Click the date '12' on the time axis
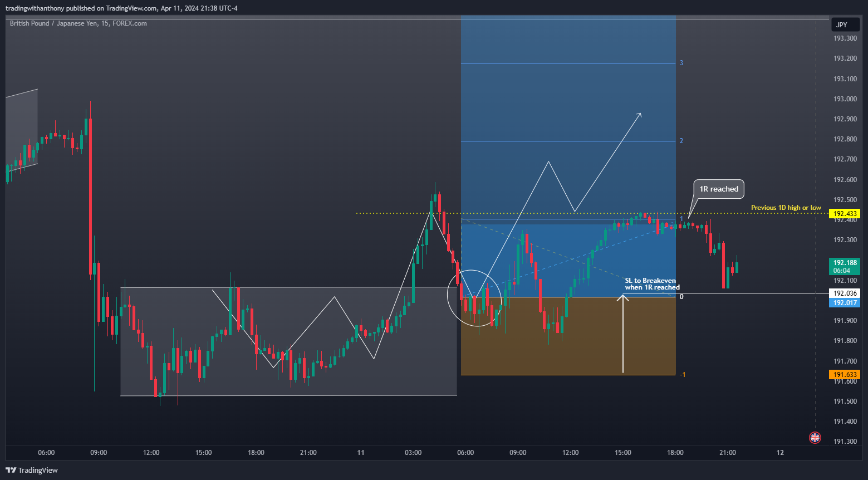 pos(780,453)
